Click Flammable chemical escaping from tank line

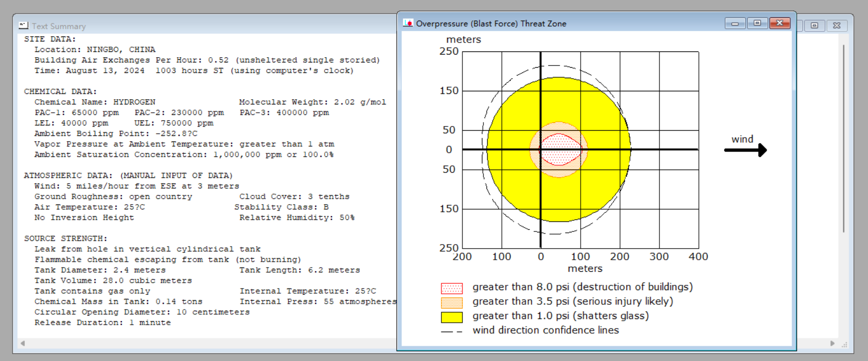pos(168,260)
